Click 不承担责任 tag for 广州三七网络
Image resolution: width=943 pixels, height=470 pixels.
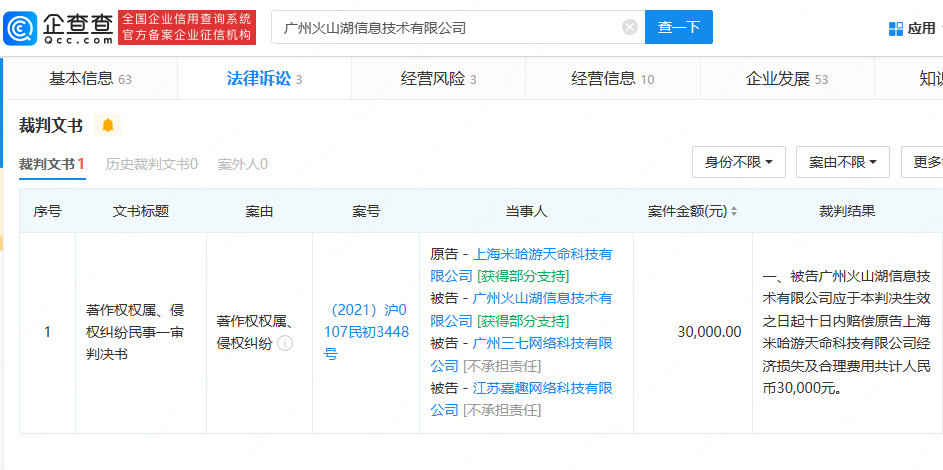pos(502,365)
